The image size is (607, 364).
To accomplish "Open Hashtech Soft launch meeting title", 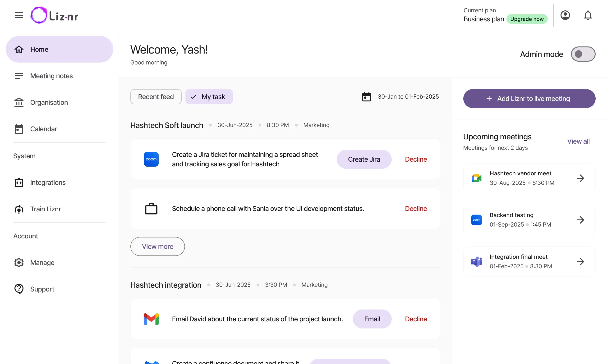I will (167, 125).
